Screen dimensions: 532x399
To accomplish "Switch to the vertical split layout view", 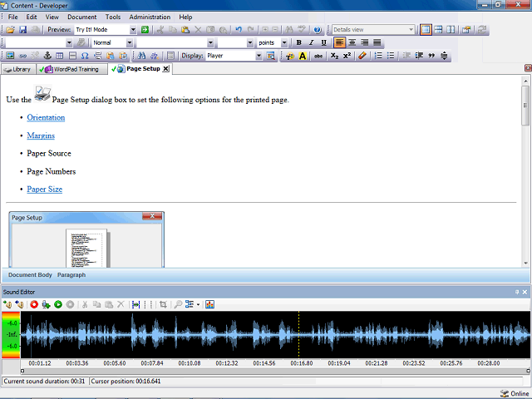I will tap(451, 30).
